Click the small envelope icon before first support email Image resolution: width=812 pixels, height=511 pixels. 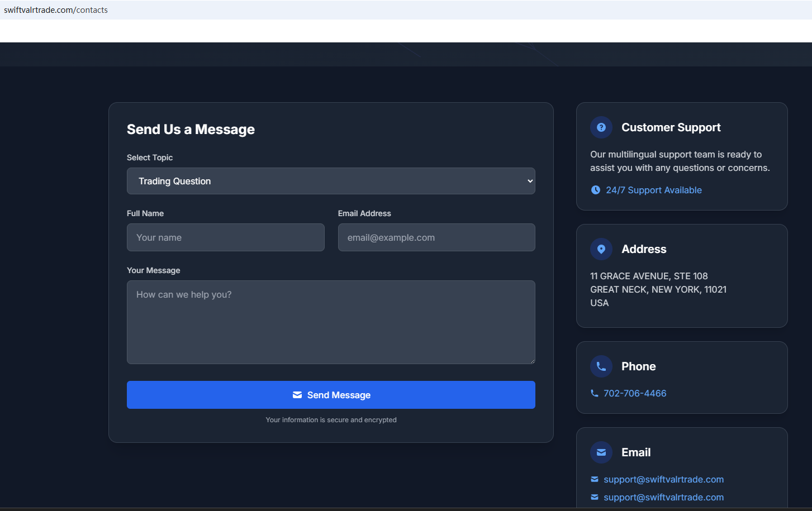pyautogui.click(x=594, y=479)
